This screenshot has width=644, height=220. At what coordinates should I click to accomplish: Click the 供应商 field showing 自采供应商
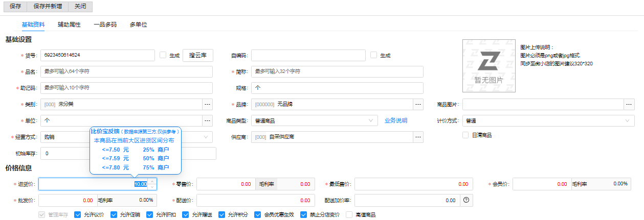332,137
